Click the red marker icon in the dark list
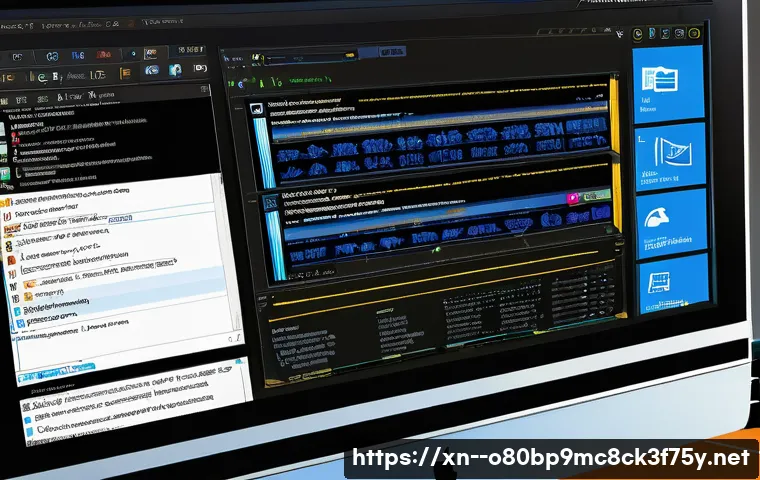760x480 pixels. [15, 138]
